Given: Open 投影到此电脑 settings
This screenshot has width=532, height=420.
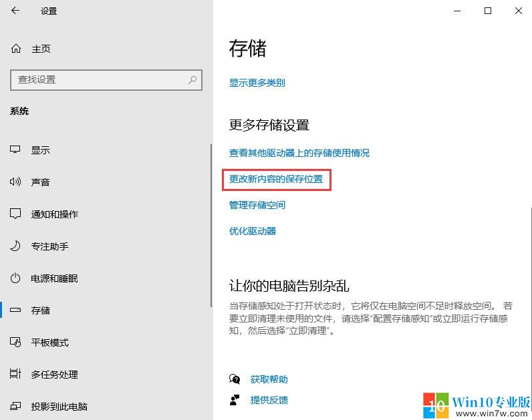Looking at the screenshot, I should coord(59,407).
